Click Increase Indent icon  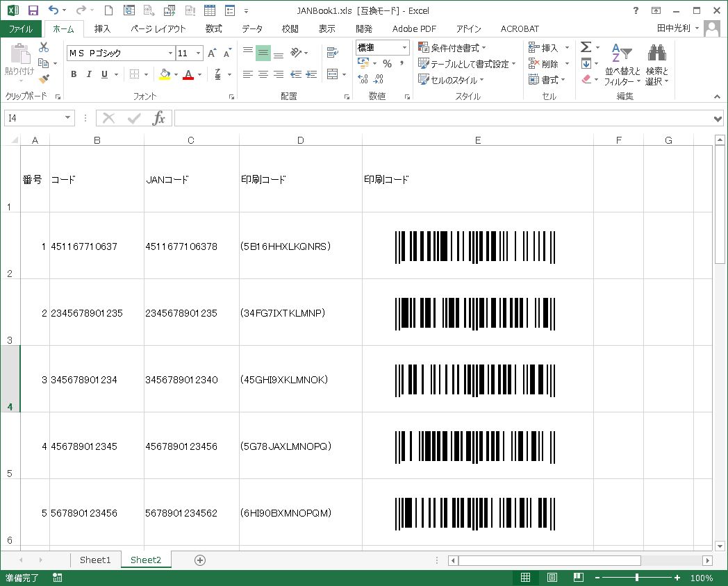(311, 74)
